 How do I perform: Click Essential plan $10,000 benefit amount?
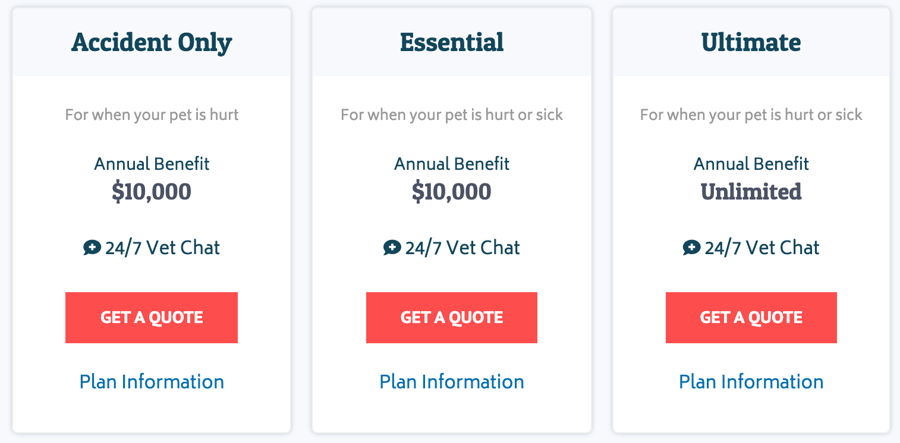point(451,192)
